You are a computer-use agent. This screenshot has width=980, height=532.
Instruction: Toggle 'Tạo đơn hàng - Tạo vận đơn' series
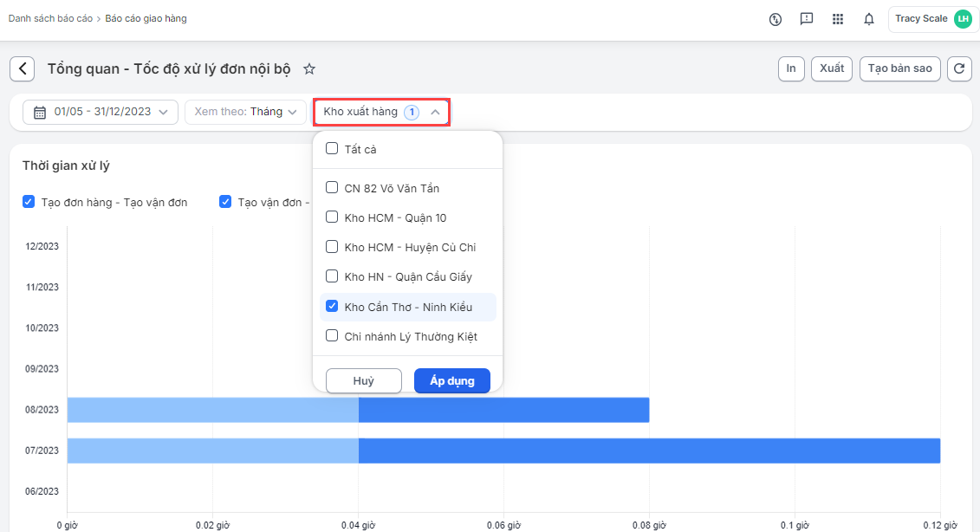30,202
